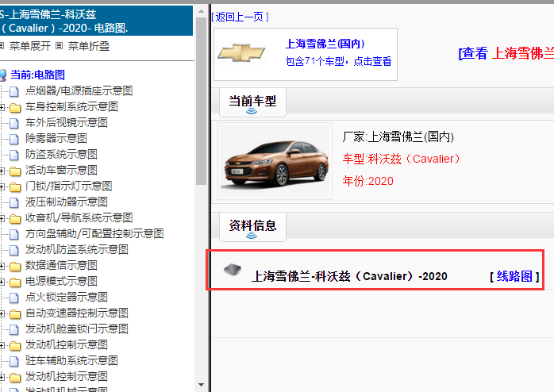The width and height of the screenshot is (554, 392).
Task: Click the page icon beside 驻车辅助系统示意图
Action: 14,361
